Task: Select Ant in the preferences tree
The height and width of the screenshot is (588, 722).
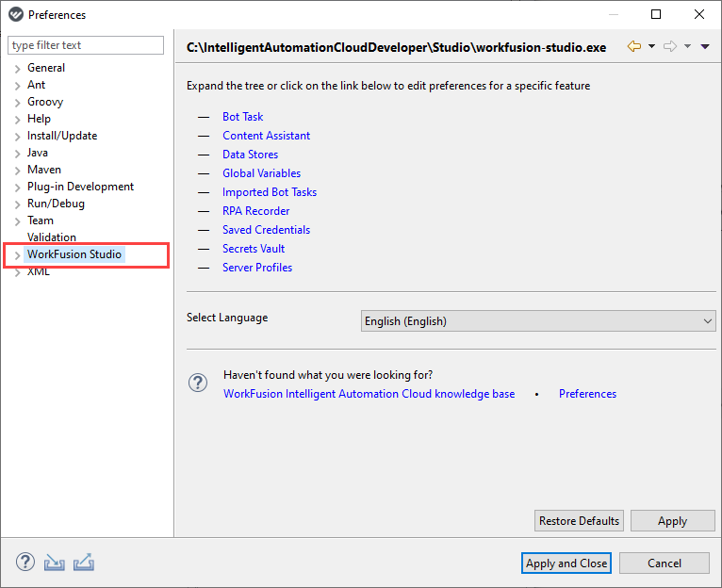Action: click(x=37, y=85)
